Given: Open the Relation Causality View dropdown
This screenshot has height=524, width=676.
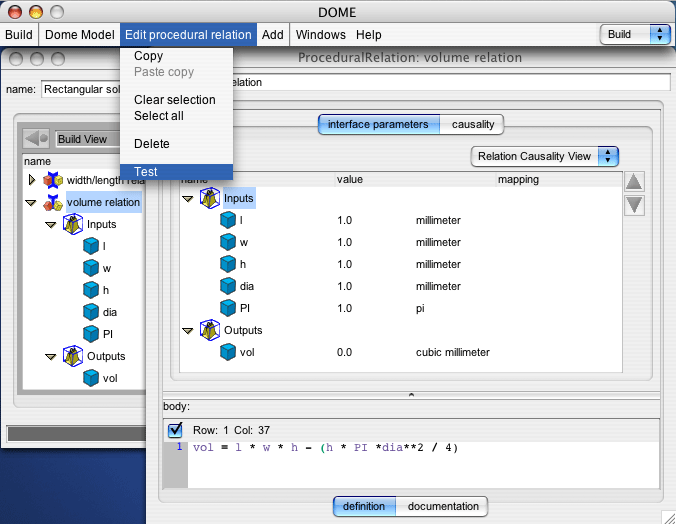Looking at the screenshot, I should point(545,156).
